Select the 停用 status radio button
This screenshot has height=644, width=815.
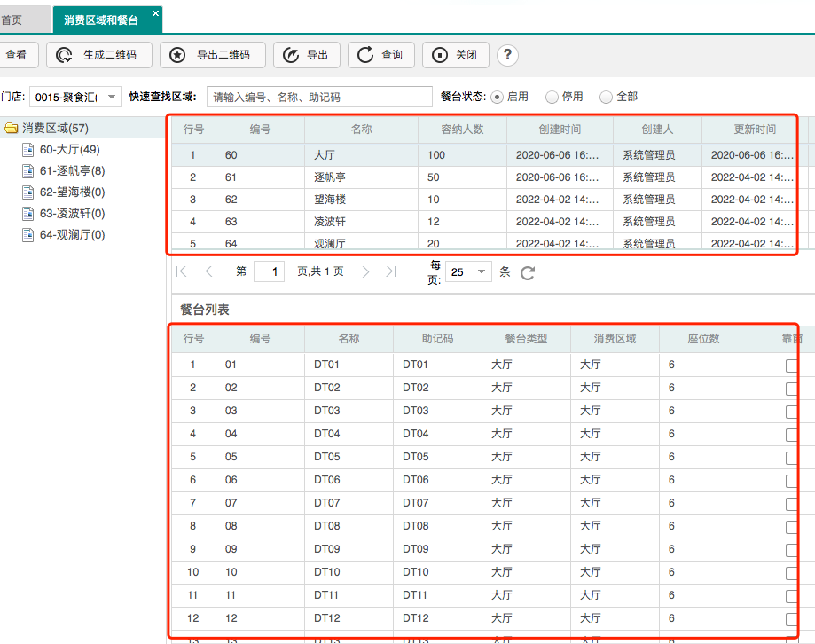tap(552, 97)
